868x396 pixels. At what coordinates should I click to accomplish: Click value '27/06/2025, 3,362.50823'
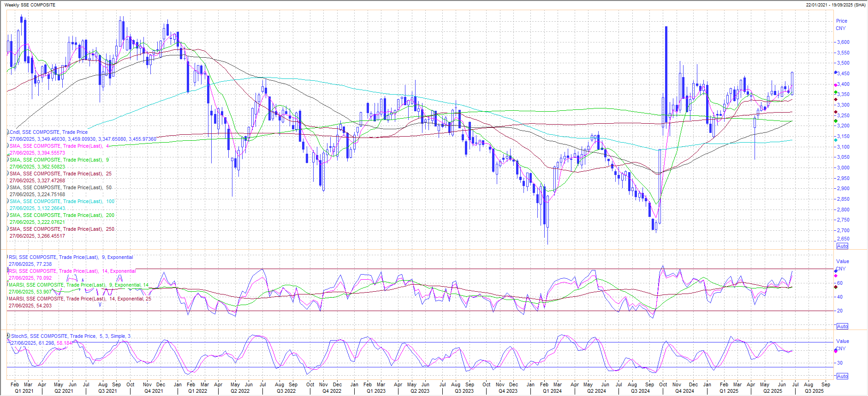click(37, 167)
